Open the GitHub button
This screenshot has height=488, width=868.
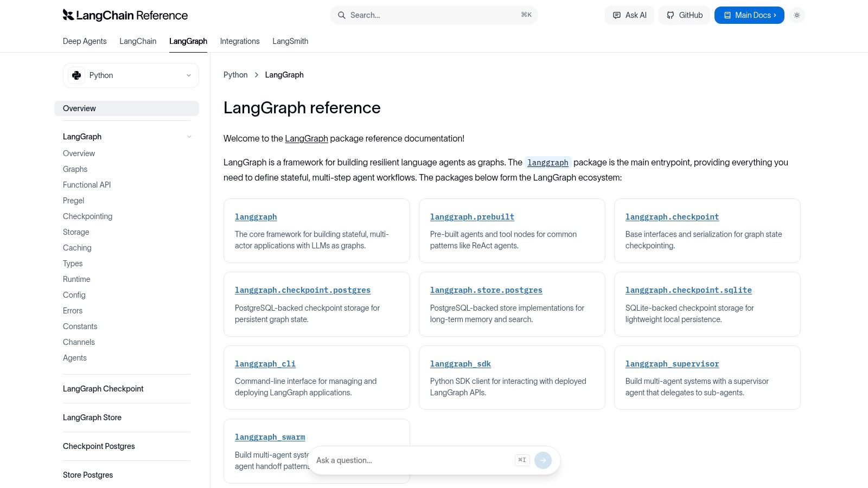[684, 15]
